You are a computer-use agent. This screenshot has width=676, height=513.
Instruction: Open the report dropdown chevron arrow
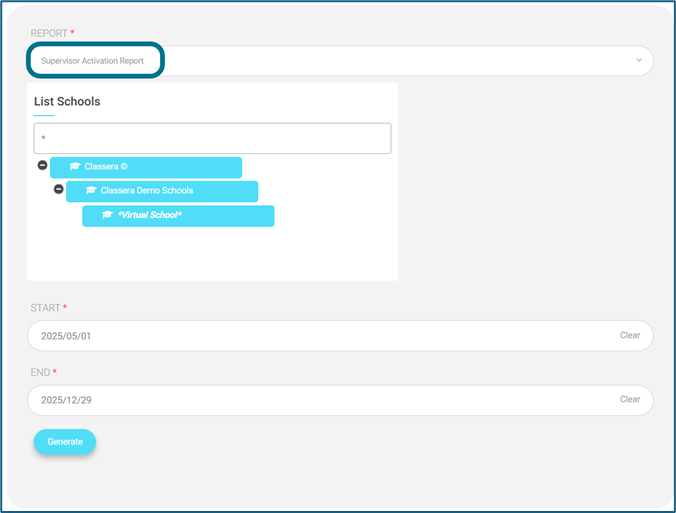[x=639, y=60]
